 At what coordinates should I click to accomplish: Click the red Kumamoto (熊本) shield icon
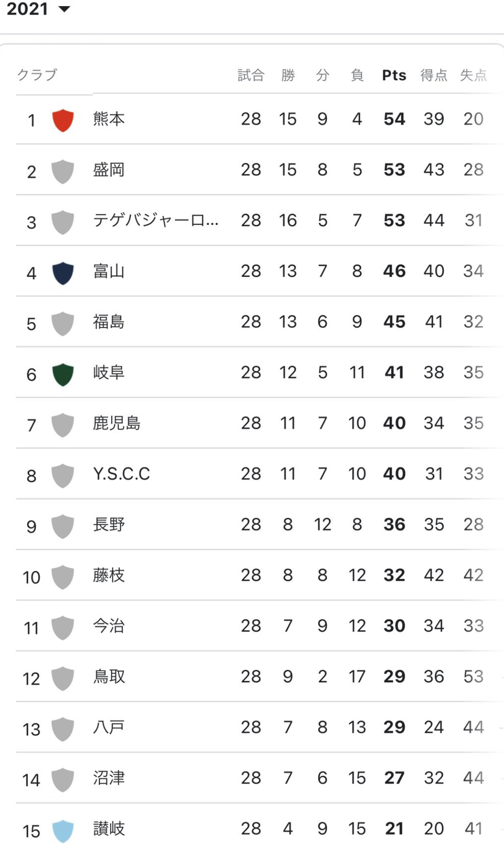coord(63,120)
